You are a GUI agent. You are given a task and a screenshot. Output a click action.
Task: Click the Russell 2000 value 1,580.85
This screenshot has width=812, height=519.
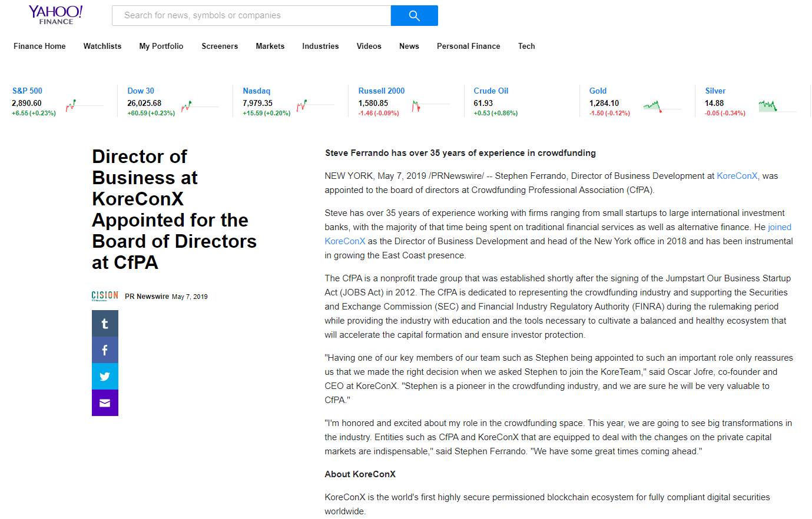[x=373, y=103]
